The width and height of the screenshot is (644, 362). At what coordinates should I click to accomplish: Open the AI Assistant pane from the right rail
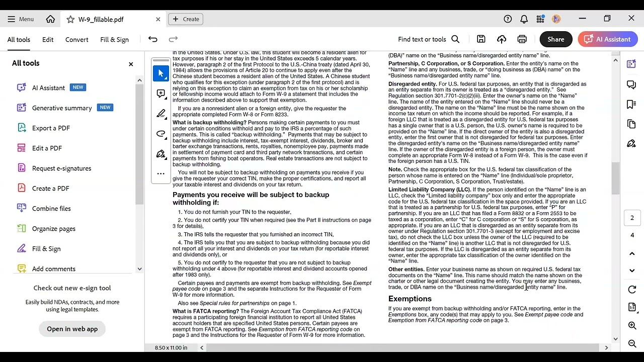tap(631, 64)
